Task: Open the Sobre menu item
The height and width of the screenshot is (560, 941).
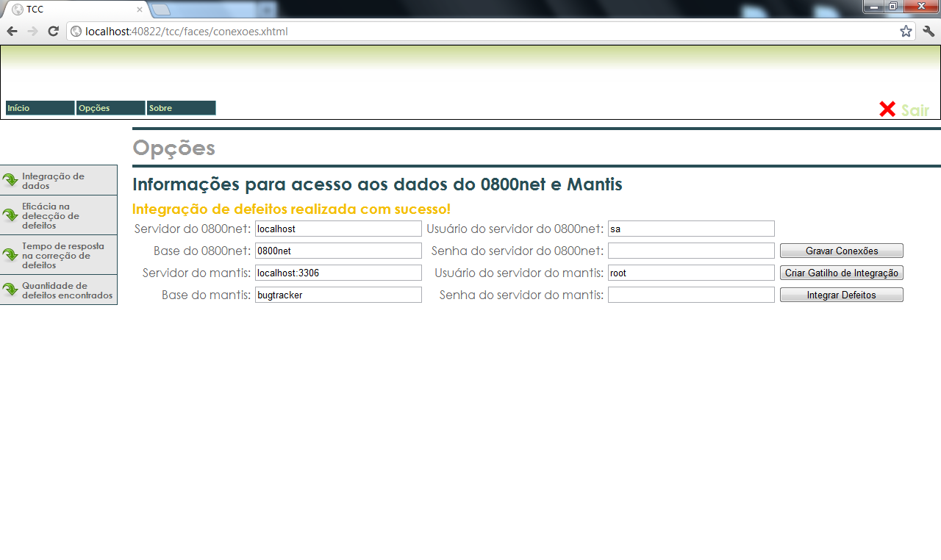Action: pos(181,108)
